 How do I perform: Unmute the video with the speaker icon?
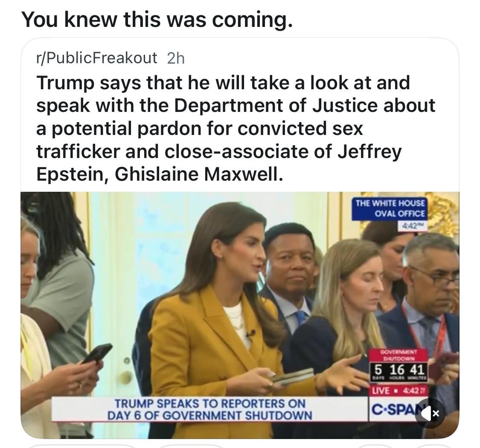(431, 413)
